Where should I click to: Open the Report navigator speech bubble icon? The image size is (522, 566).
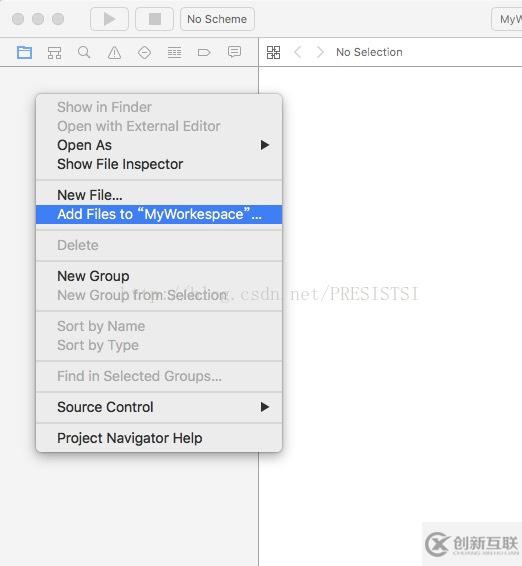234,52
